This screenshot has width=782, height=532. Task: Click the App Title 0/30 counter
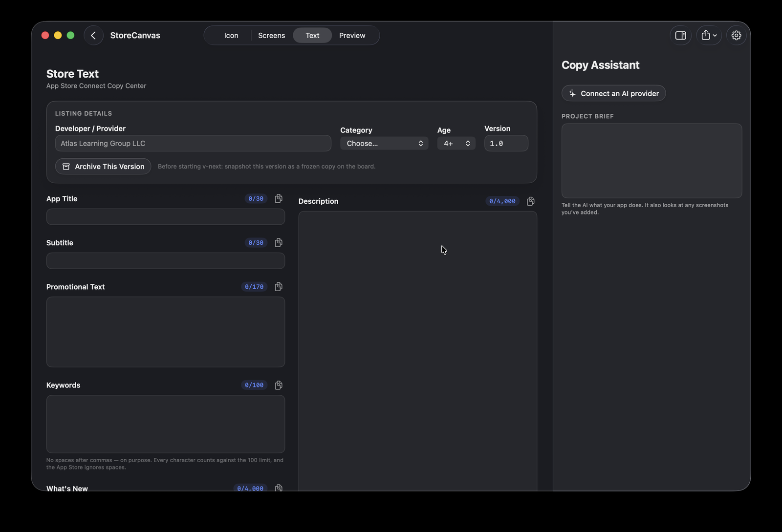tap(256, 198)
